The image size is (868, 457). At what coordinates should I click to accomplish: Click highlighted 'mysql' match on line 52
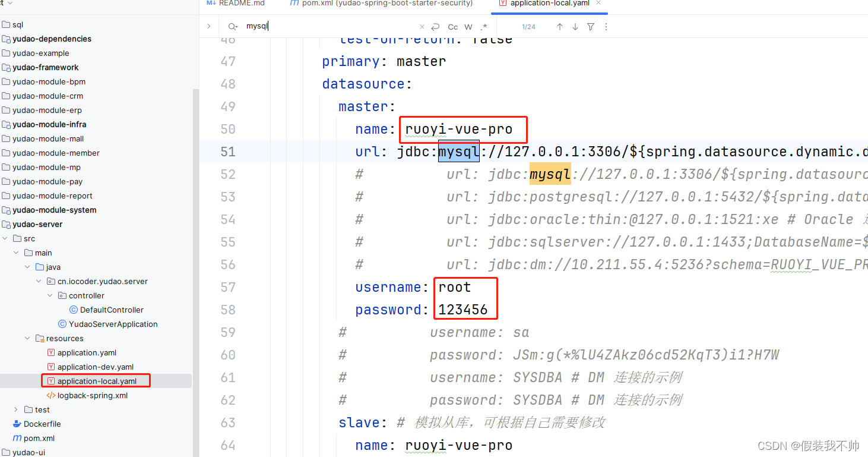pos(550,174)
